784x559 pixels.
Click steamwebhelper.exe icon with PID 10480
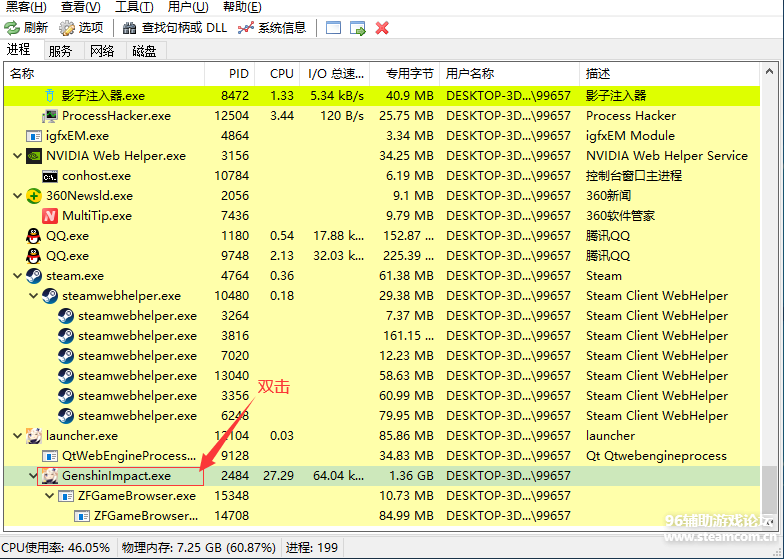[x=50, y=296]
